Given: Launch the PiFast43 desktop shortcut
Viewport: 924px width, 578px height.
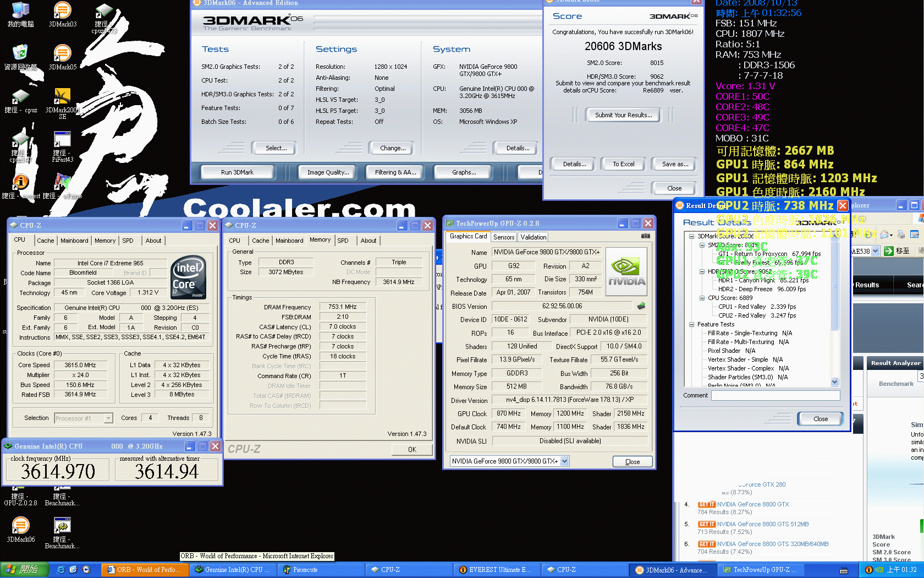Looking at the screenshot, I should coord(63,146).
